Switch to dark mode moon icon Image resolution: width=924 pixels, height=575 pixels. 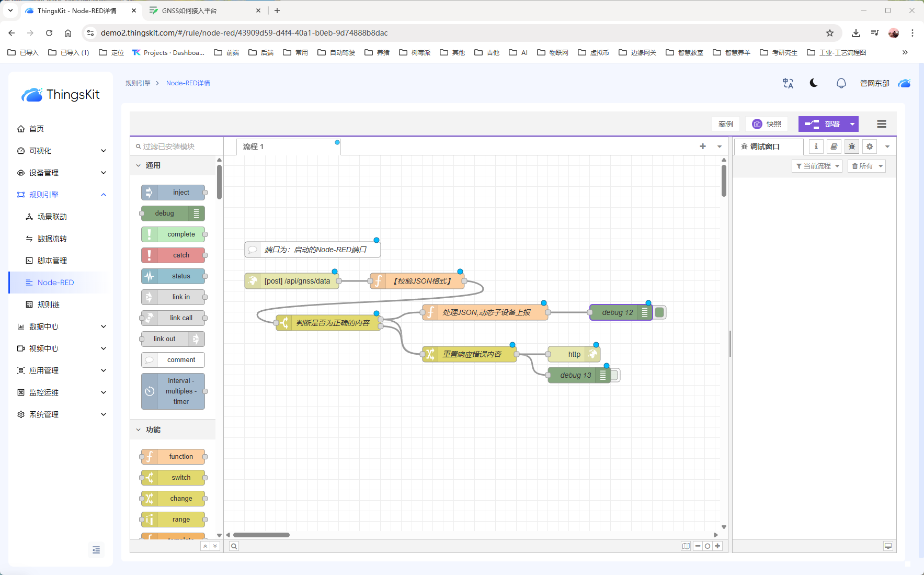pyautogui.click(x=813, y=83)
